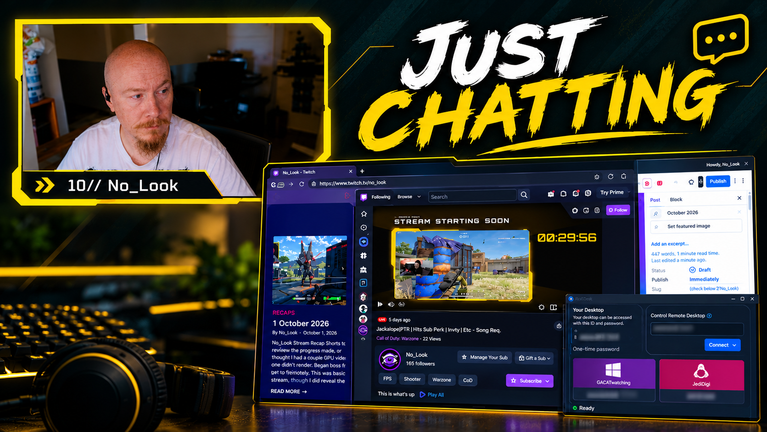The image size is (767, 432).
Task: Select the blue circle icon in Twitch sidebar
Action: tap(363, 242)
